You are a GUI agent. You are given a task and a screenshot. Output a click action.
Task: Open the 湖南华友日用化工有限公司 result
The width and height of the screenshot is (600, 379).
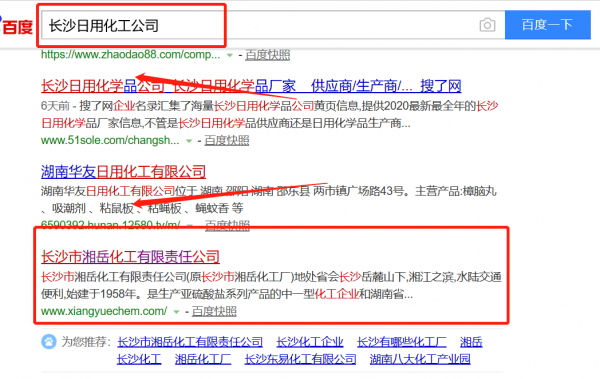click(x=123, y=172)
